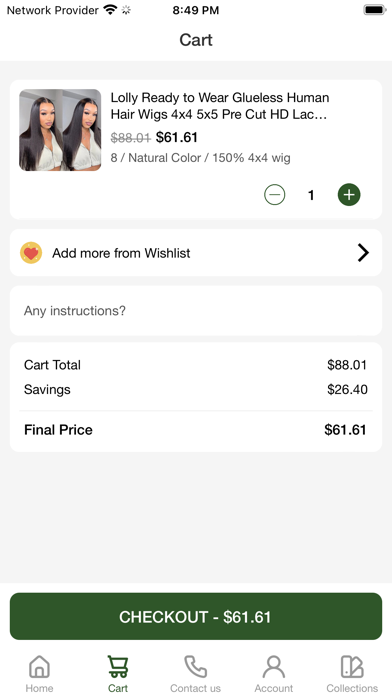
Task: Tap the Wi-Fi status bar icon
Action: pos(110,10)
